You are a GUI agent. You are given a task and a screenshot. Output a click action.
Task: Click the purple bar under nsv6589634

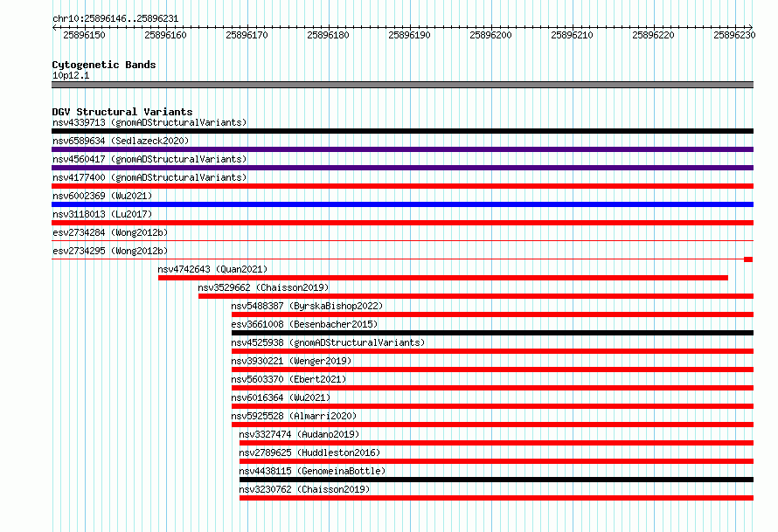(x=402, y=149)
